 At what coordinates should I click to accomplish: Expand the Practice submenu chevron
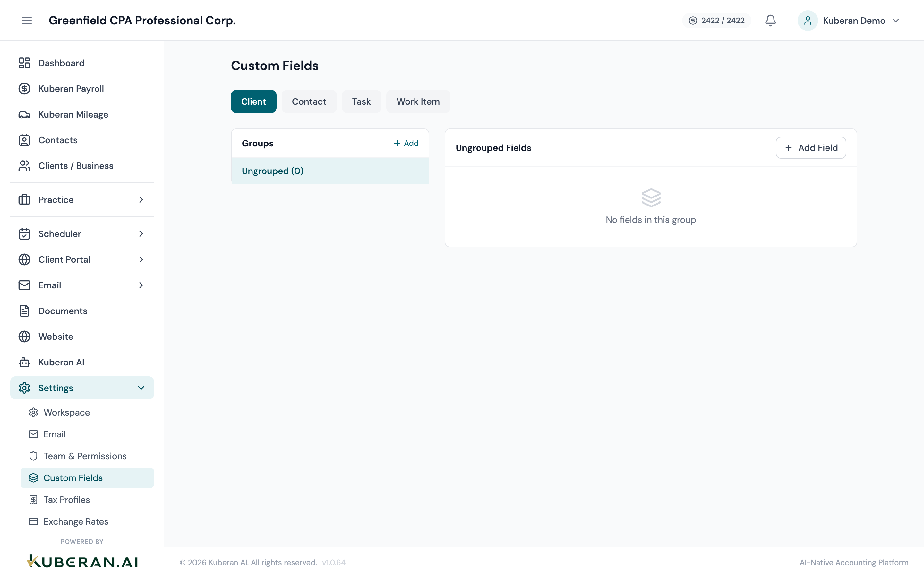point(141,199)
